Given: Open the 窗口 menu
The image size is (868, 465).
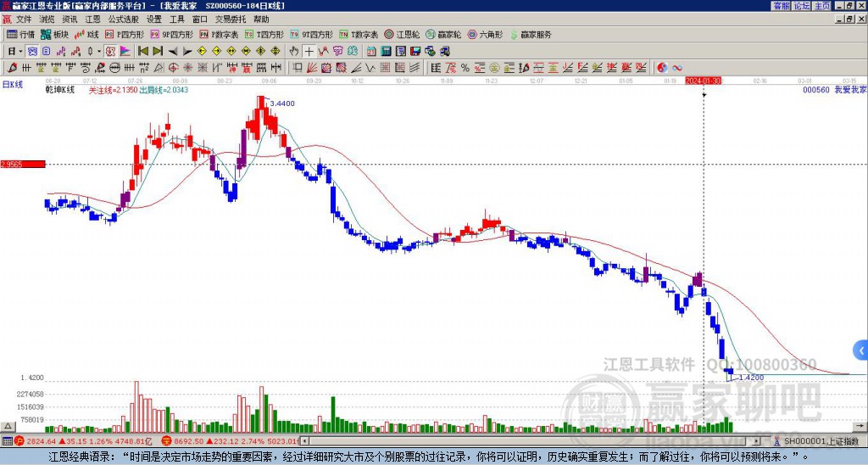Looking at the screenshot, I should click(x=200, y=20).
